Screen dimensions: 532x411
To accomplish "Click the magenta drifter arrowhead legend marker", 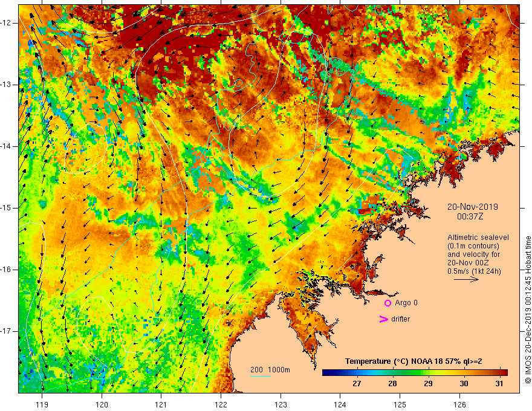I will point(383,319).
